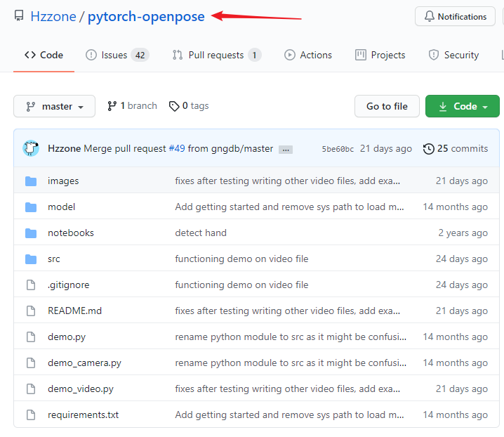The image size is (504, 437).
Task: Switch to the Security tab
Action: tap(453, 55)
